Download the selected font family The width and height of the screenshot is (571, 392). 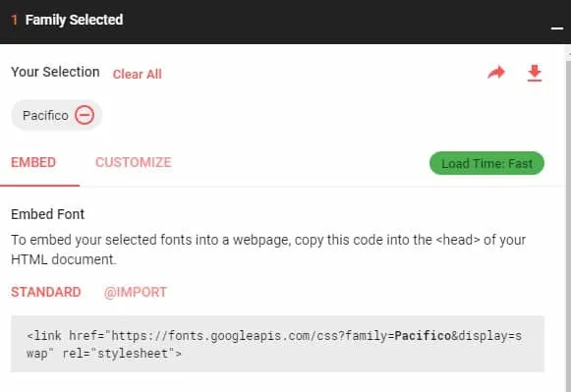point(535,73)
